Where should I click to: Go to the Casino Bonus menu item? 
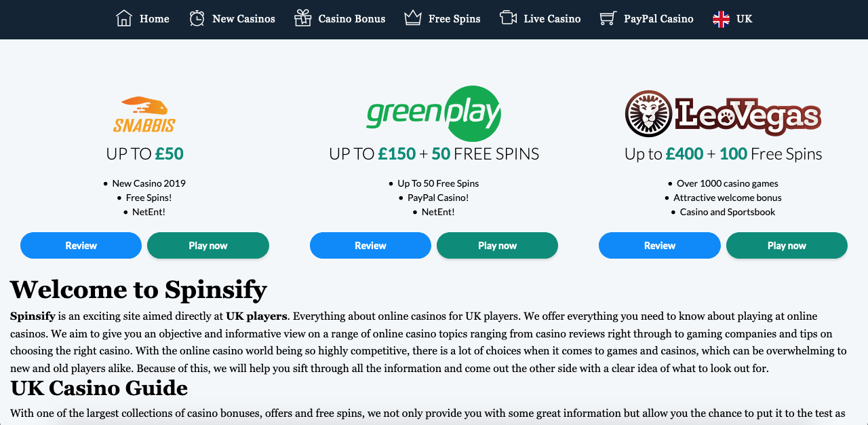click(x=352, y=19)
